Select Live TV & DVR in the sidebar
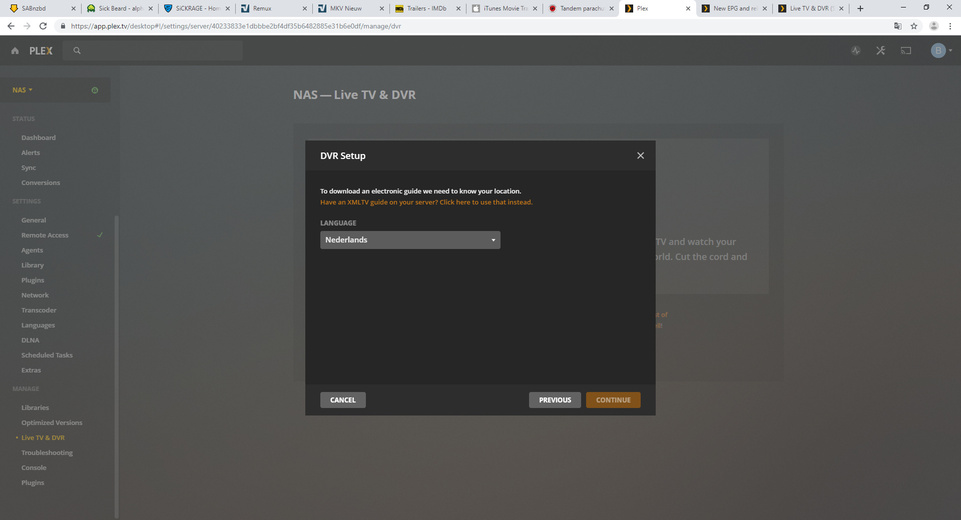Screen dimensions: 961x520 point(43,438)
